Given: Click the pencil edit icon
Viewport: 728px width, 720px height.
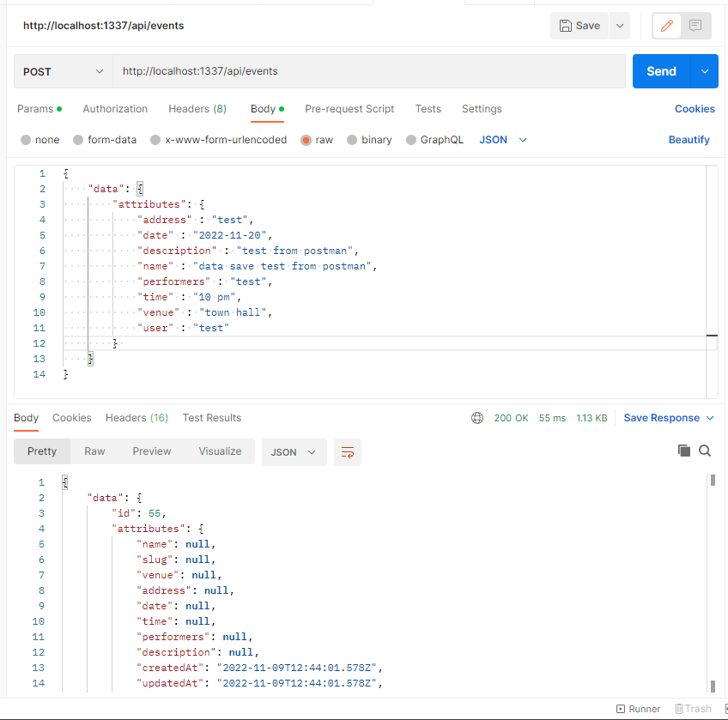Looking at the screenshot, I should click(666, 26).
